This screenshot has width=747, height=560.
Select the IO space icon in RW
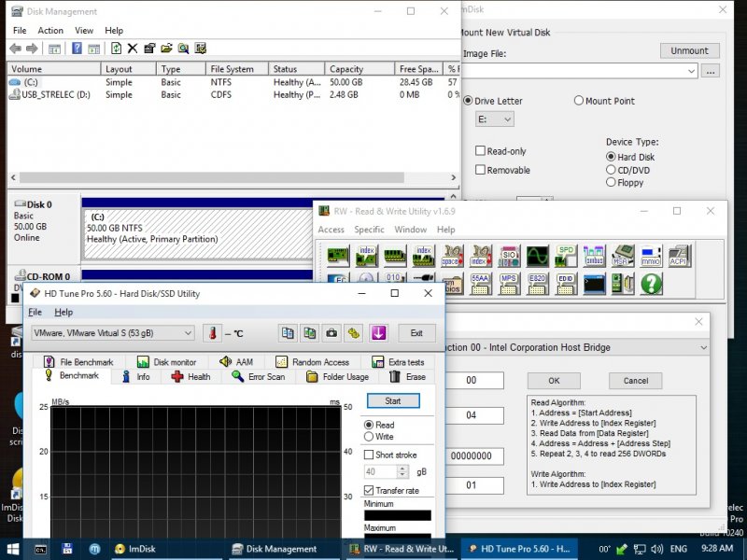(x=452, y=256)
